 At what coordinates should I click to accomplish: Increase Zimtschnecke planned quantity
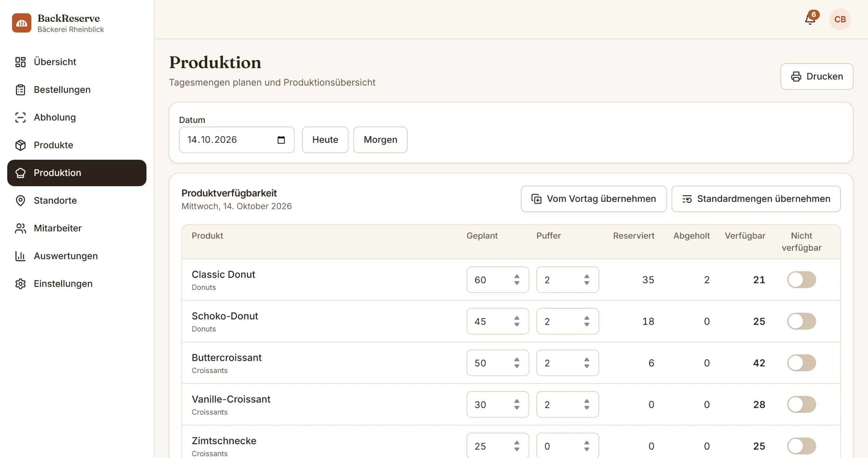[x=517, y=443]
